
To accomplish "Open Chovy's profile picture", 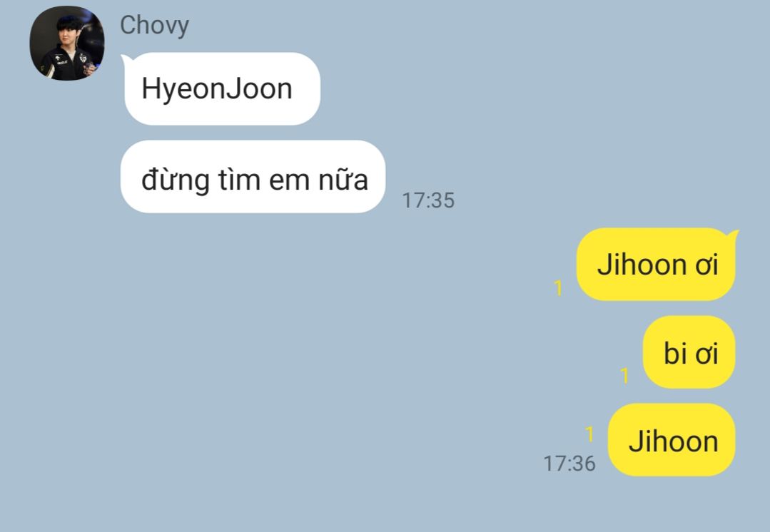I will (67, 43).
